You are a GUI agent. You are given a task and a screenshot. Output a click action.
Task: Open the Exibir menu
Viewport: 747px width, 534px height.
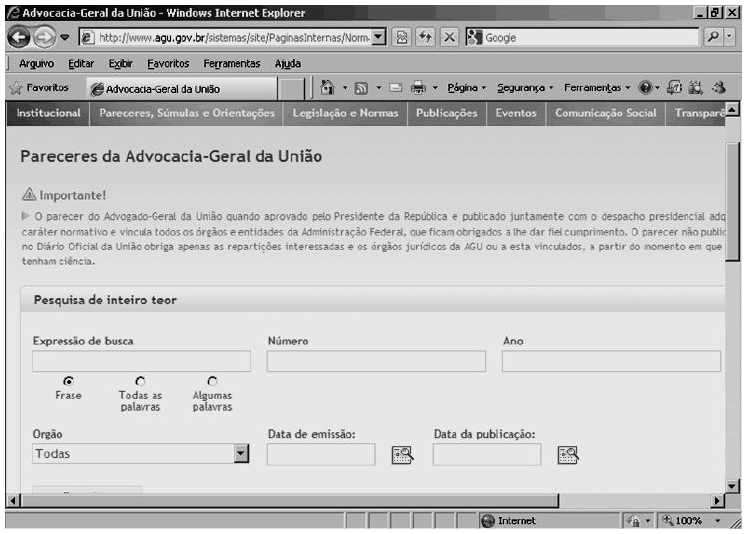120,63
